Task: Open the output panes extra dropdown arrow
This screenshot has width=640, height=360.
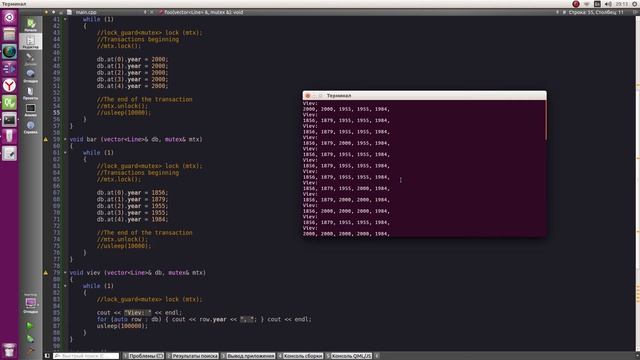Action: coord(377,356)
